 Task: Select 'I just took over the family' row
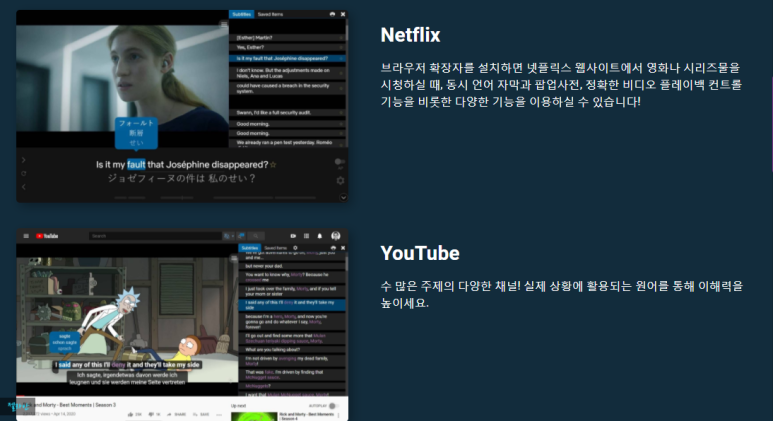click(292, 291)
